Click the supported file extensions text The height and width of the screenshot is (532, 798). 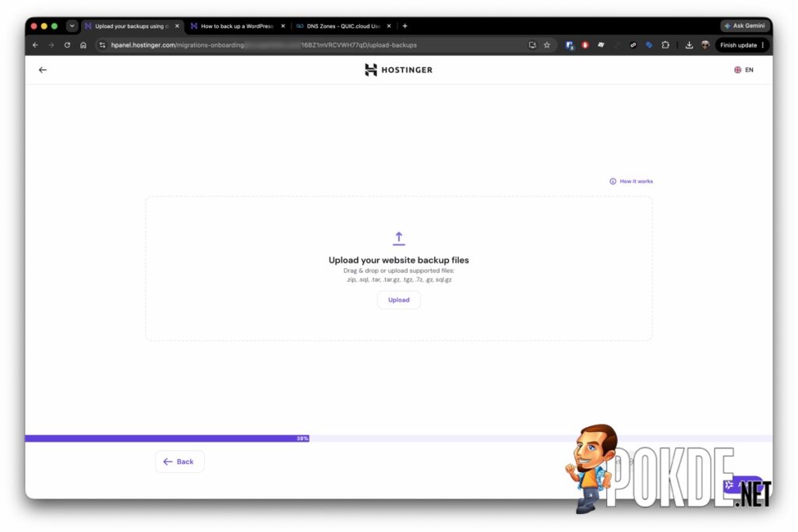399,279
